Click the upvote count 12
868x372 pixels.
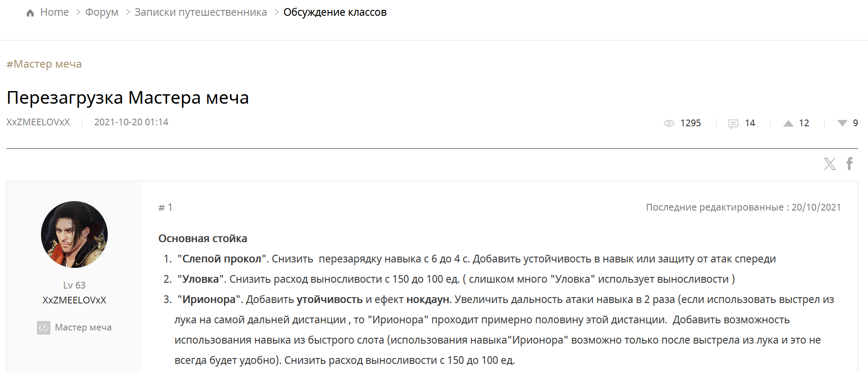pos(804,123)
